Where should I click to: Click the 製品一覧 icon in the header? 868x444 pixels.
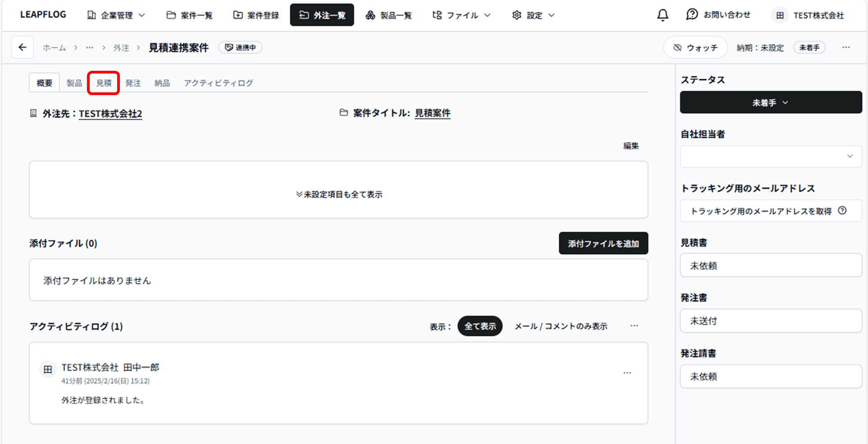(371, 15)
